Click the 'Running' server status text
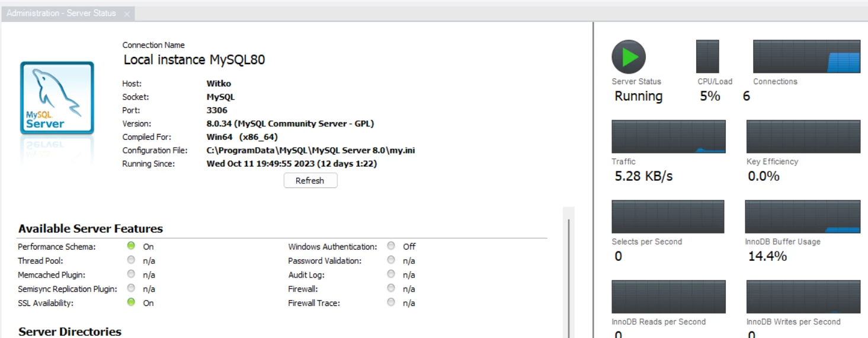Viewport: 868px width, 338px height. [x=639, y=96]
